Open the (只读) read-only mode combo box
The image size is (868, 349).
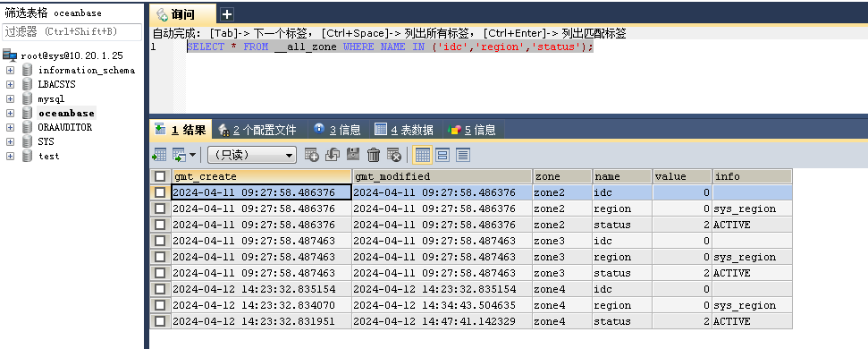point(252,155)
